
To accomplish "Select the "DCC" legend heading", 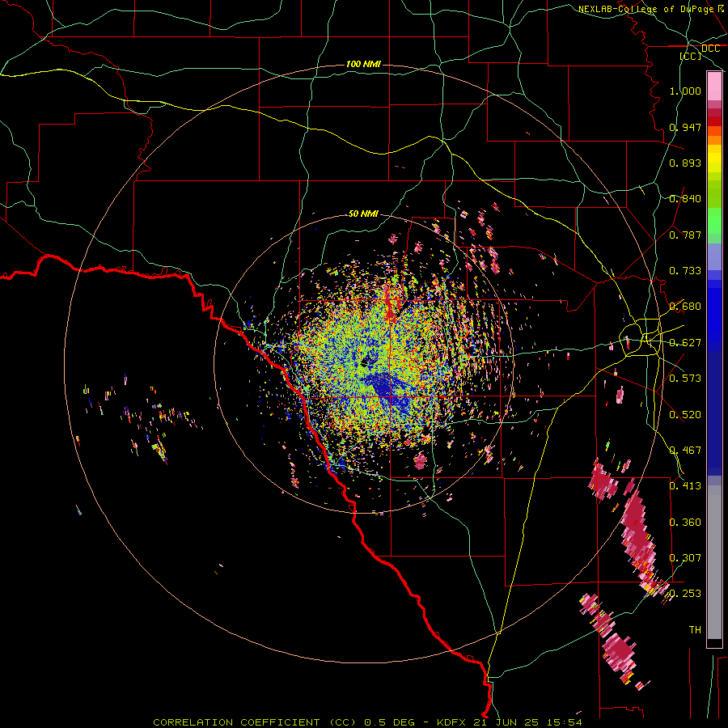I will 710,49.
